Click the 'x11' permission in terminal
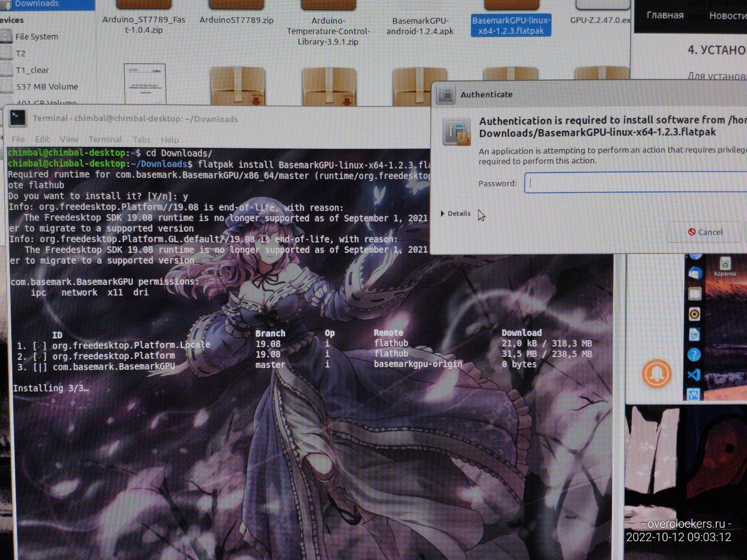The width and height of the screenshot is (747, 560). pyautogui.click(x=115, y=293)
